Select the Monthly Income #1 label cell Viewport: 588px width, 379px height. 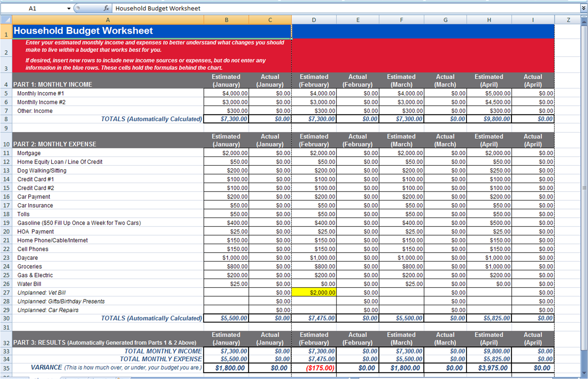(x=108, y=93)
